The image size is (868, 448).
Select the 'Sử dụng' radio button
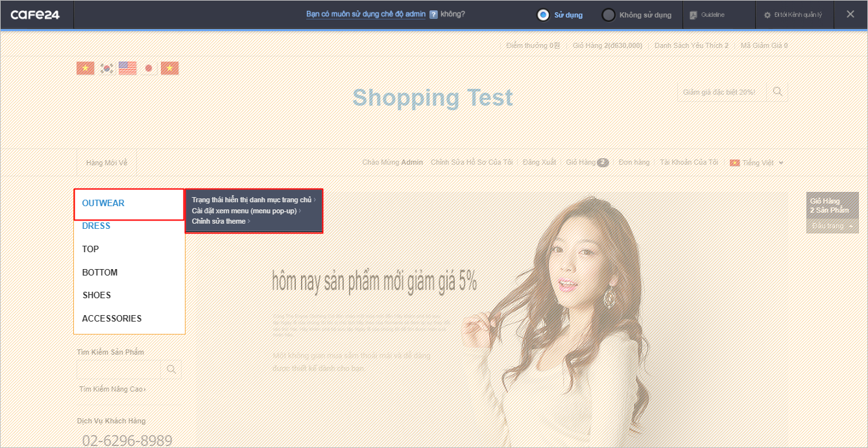coord(544,15)
